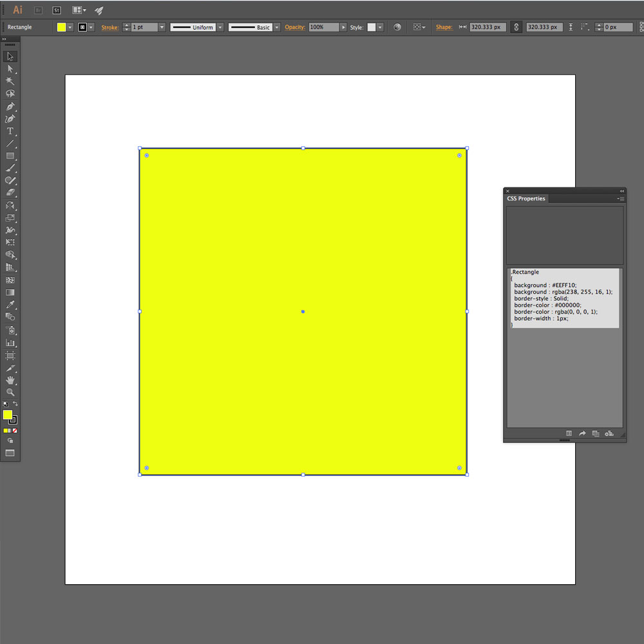Swap fill and stroke colors
The height and width of the screenshot is (644, 644).
click(x=15, y=404)
